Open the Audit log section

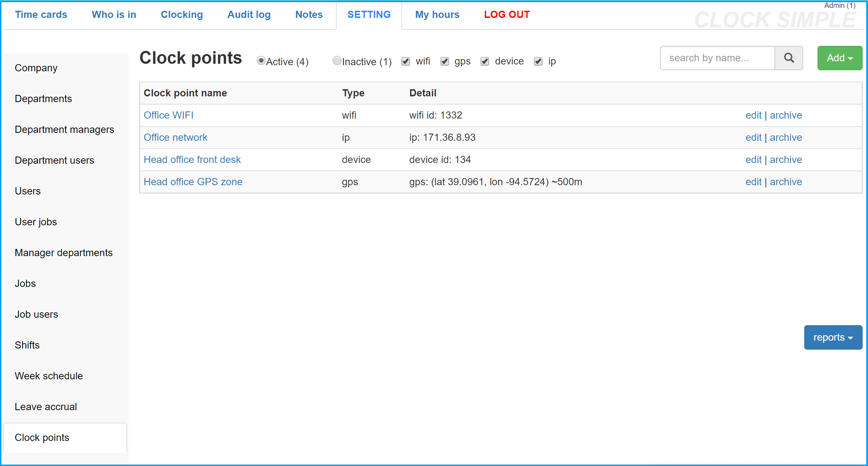pos(249,15)
